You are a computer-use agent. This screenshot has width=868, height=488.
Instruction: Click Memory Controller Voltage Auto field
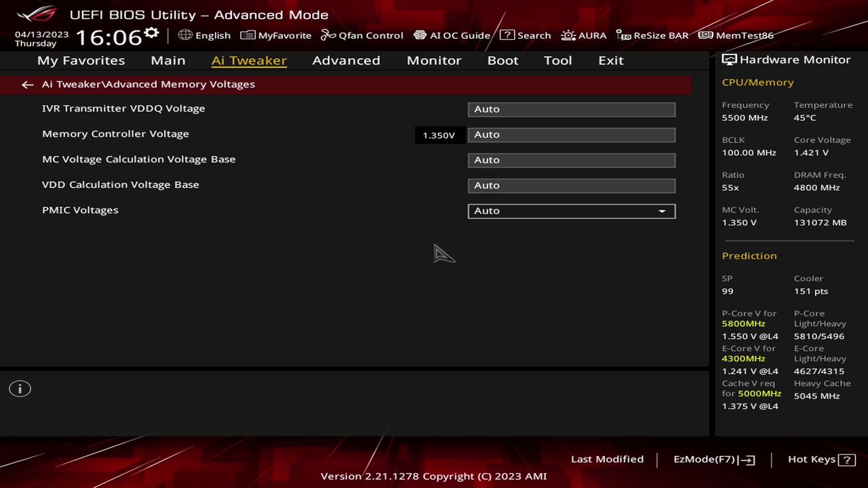click(x=572, y=135)
